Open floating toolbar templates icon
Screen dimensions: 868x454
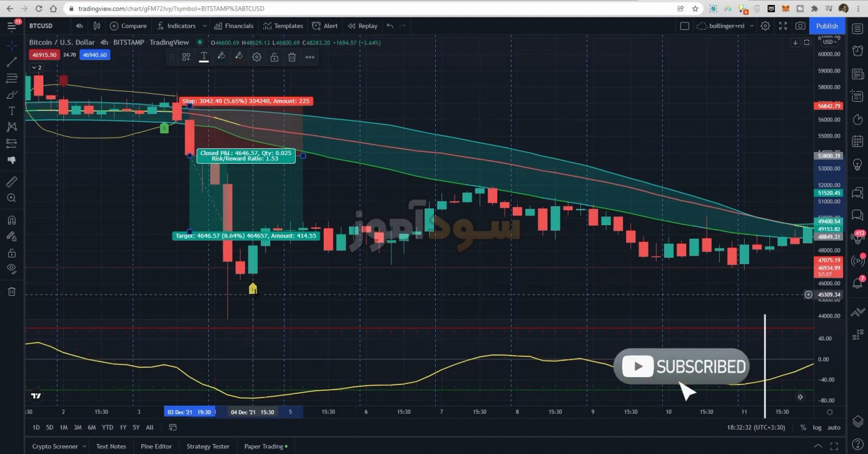tap(186, 57)
